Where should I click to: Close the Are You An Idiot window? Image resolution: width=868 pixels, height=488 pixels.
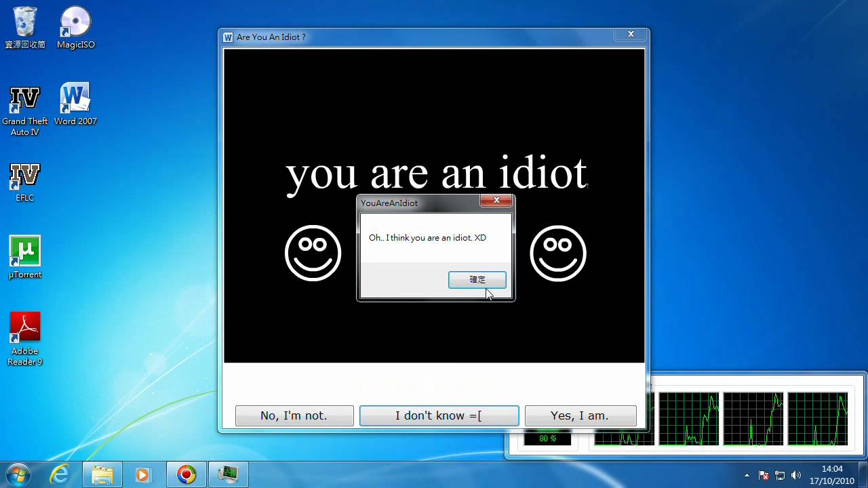(x=631, y=35)
